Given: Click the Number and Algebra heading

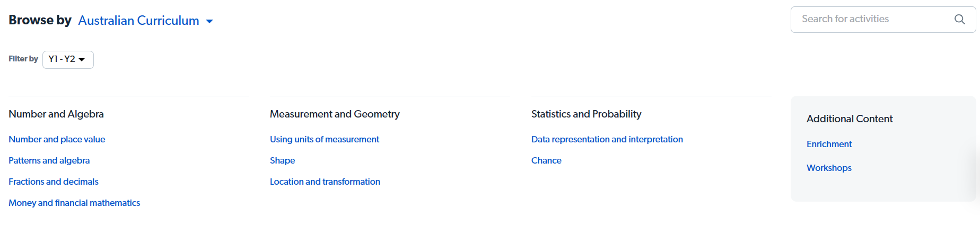Looking at the screenshot, I should 56,114.
